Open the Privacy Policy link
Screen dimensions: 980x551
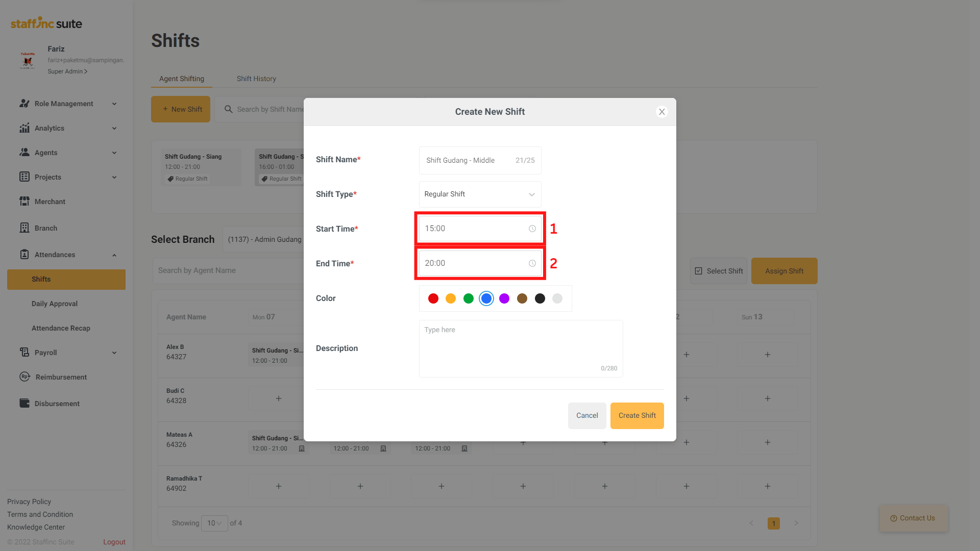pyautogui.click(x=29, y=502)
